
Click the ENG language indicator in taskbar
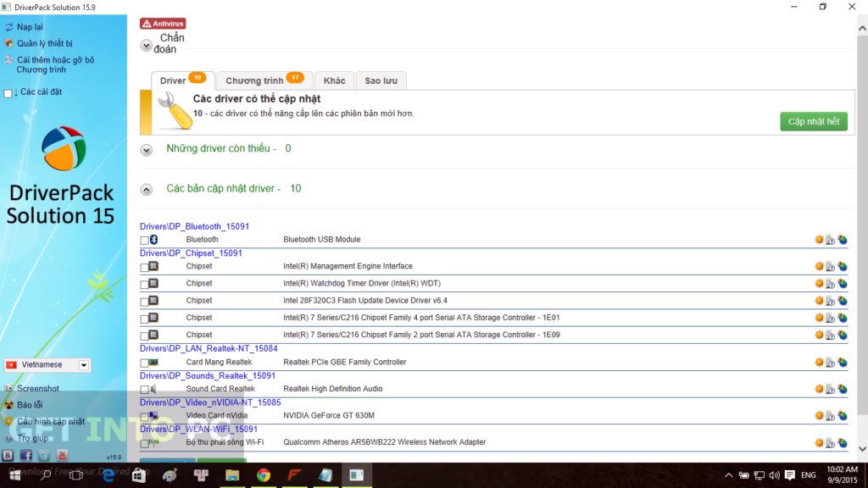point(808,475)
